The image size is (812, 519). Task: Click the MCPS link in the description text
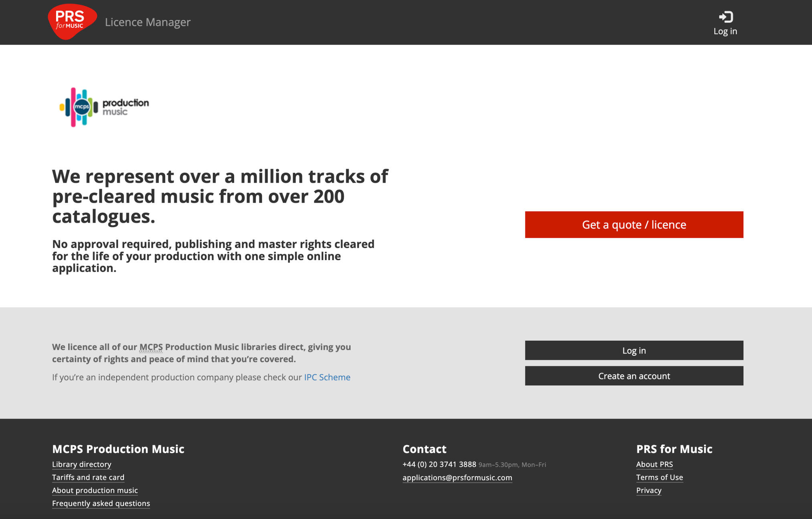click(x=150, y=347)
